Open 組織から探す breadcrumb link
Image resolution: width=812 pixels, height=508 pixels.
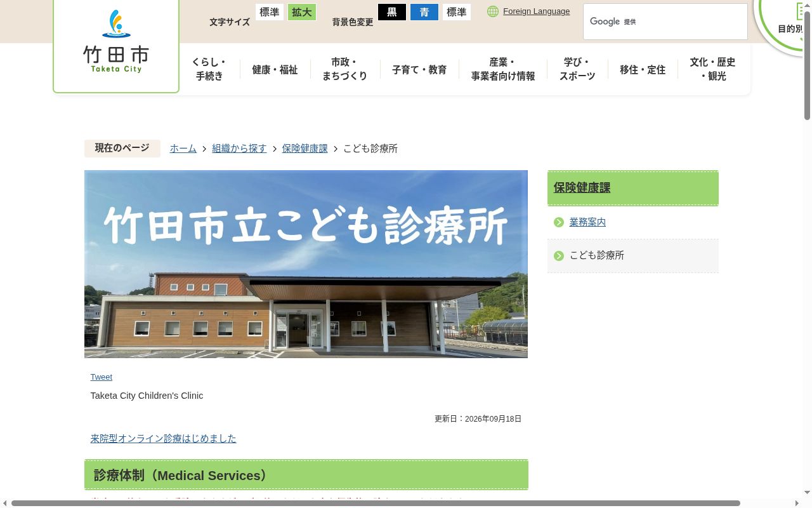pos(239,149)
